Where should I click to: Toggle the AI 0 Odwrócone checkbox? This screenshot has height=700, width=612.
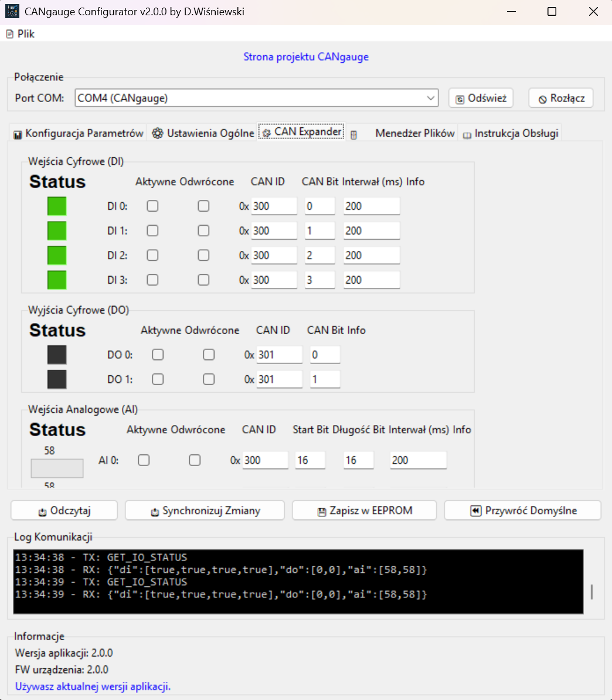[x=195, y=460]
